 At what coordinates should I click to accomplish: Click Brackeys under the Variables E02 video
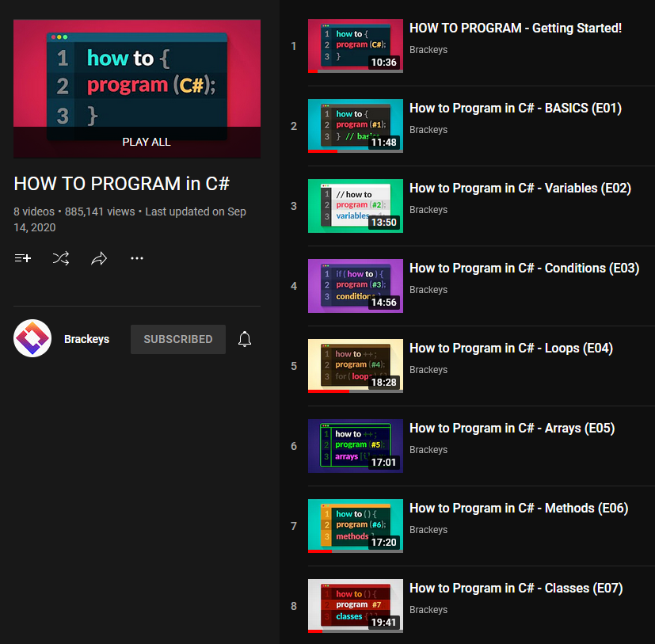428,210
